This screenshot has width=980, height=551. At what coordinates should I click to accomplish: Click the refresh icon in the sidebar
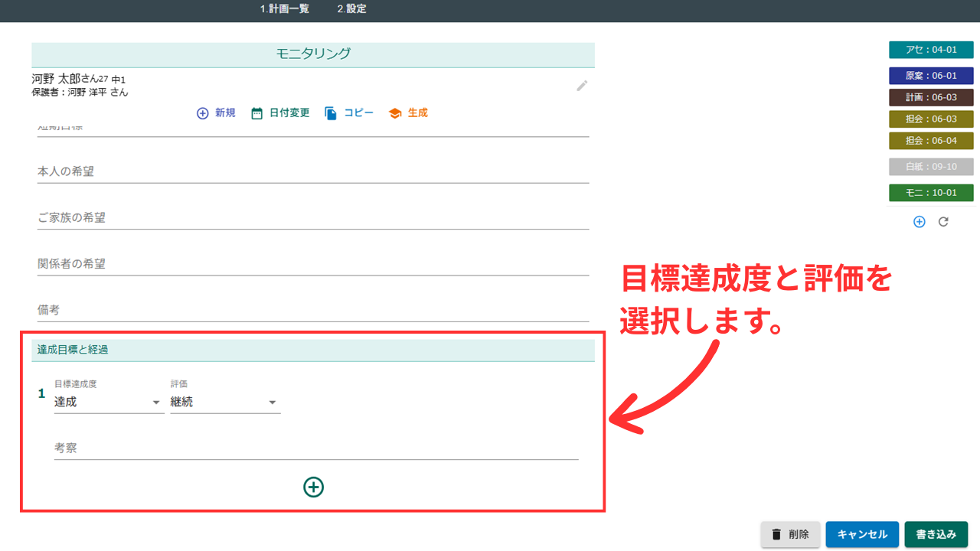coord(943,222)
